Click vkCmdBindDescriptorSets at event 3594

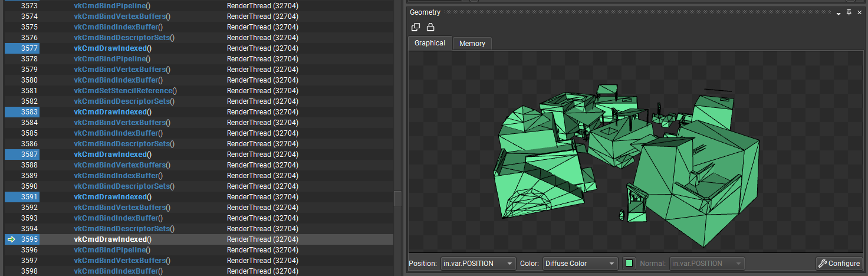click(x=124, y=229)
